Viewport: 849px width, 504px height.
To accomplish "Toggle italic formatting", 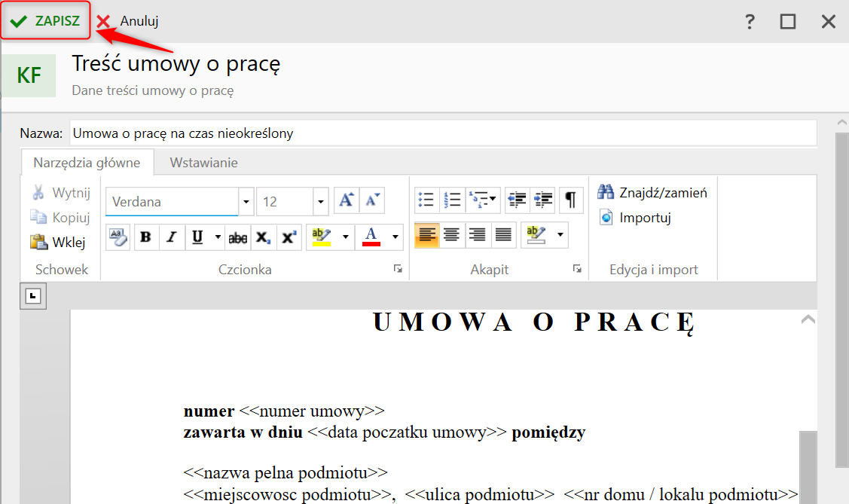I will [x=171, y=237].
